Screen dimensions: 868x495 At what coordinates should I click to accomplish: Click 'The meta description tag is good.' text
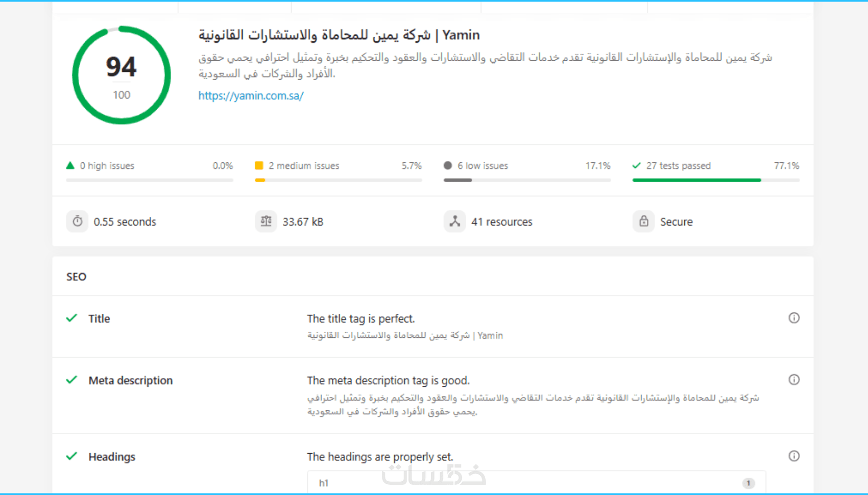pos(388,381)
